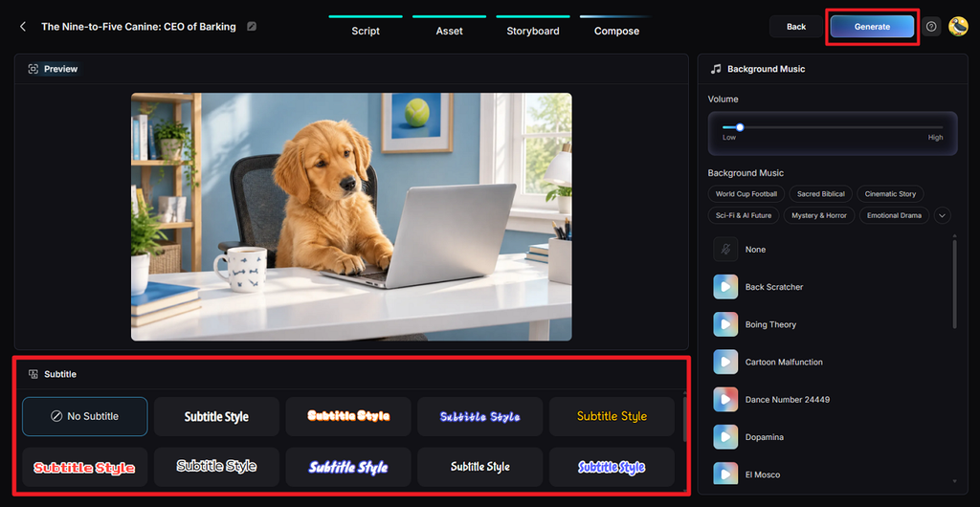Screen dimensions: 980x507
Task: Select Cinematic Story music category
Action: tap(890, 194)
